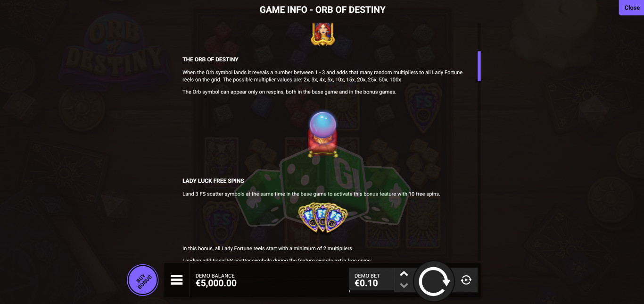Image resolution: width=644 pixels, height=304 pixels.
Task: Click The Orb of Destiny heading
Action: pyautogui.click(x=210, y=59)
